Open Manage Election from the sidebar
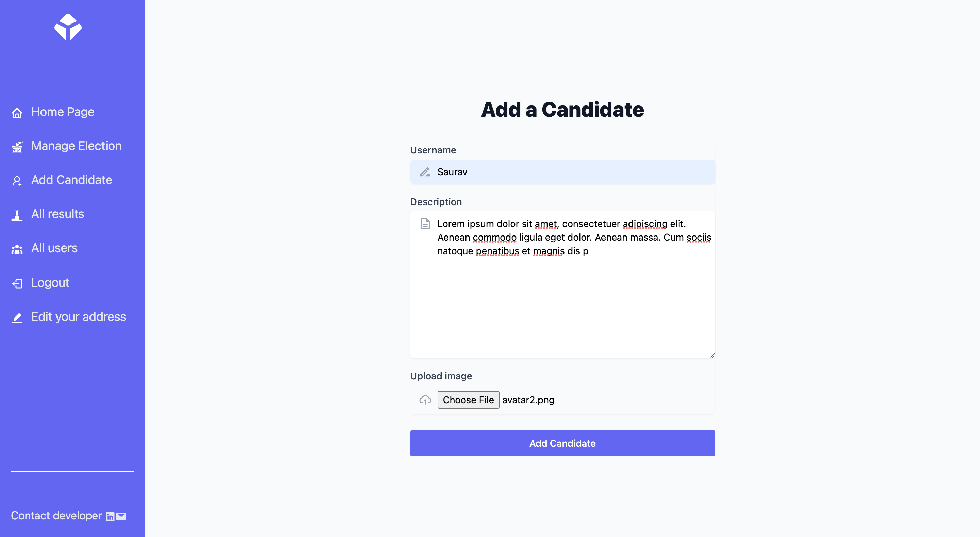This screenshot has height=537, width=980. tap(77, 146)
